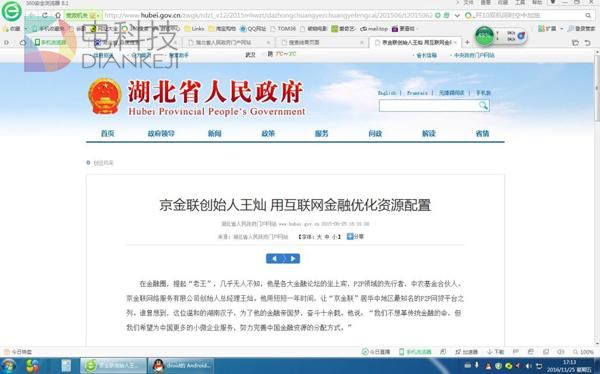Click the site search input field

429,106
